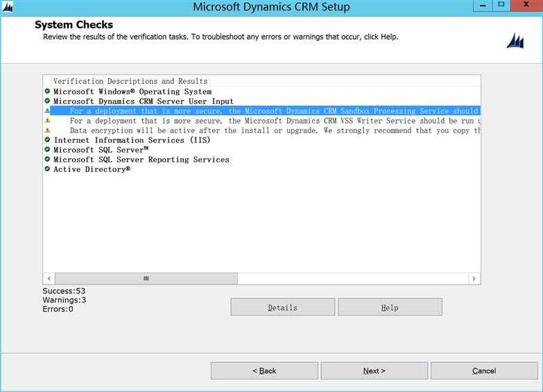This screenshot has height=392, width=543.
Task: Click warning icon beside Sandbox Processing Service row
Action: (x=47, y=110)
